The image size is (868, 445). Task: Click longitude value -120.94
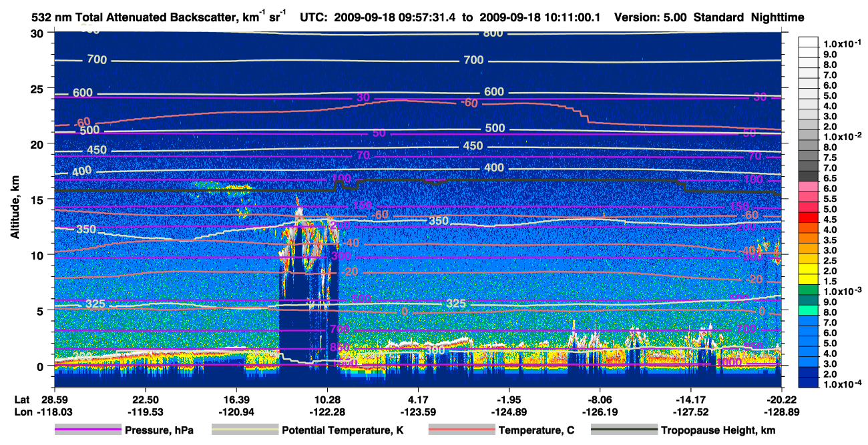[x=236, y=411]
